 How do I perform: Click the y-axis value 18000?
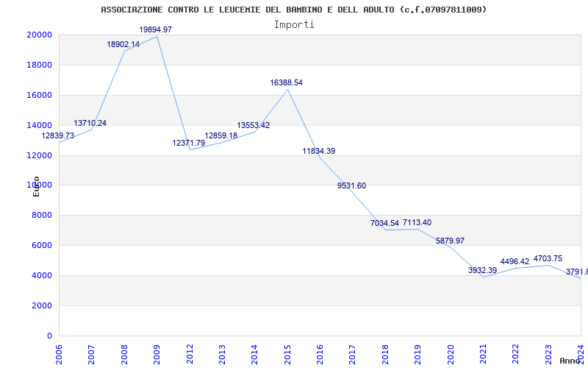point(39,65)
